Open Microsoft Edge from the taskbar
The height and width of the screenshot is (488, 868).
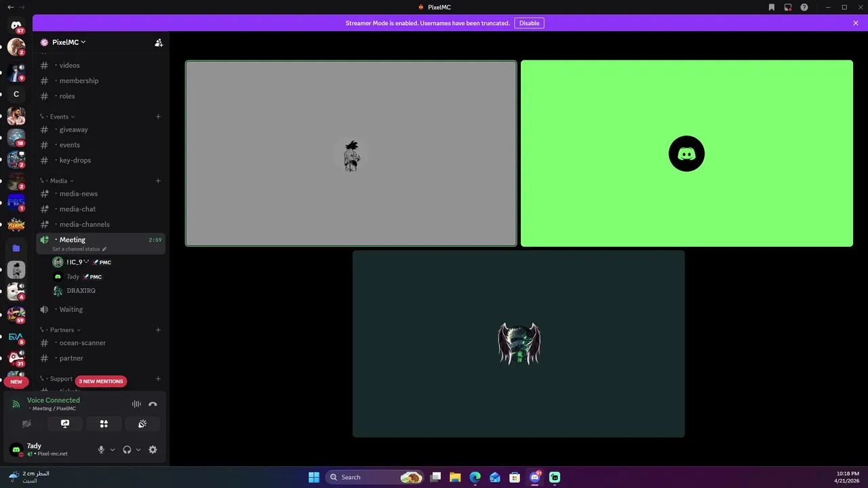tap(475, 477)
